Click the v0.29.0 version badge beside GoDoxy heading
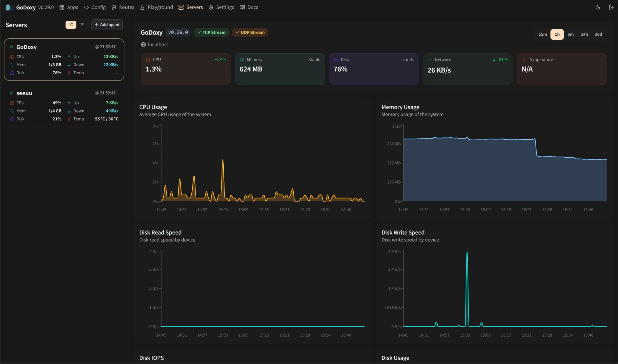618x364 pixels. coord(178,32)
